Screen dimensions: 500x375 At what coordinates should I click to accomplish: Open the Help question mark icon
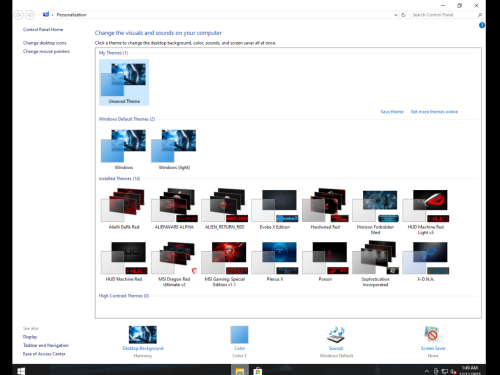point(482,25)
